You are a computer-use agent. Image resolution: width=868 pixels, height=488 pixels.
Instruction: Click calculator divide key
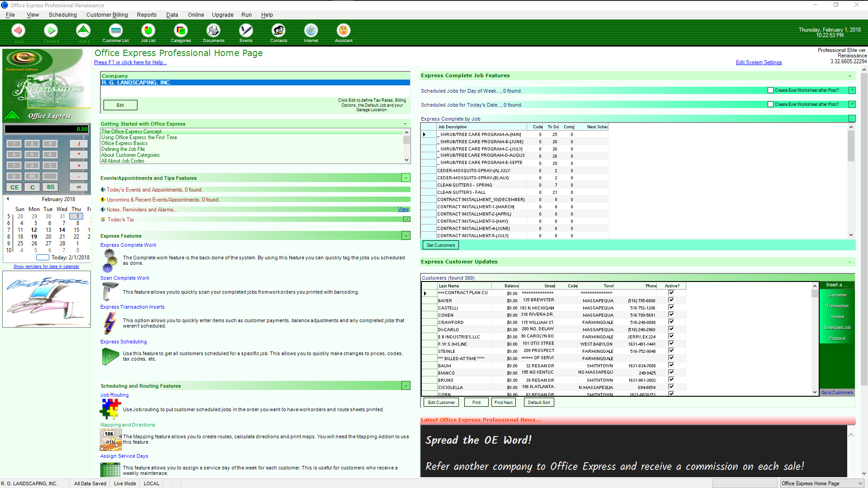coord(79,144)
